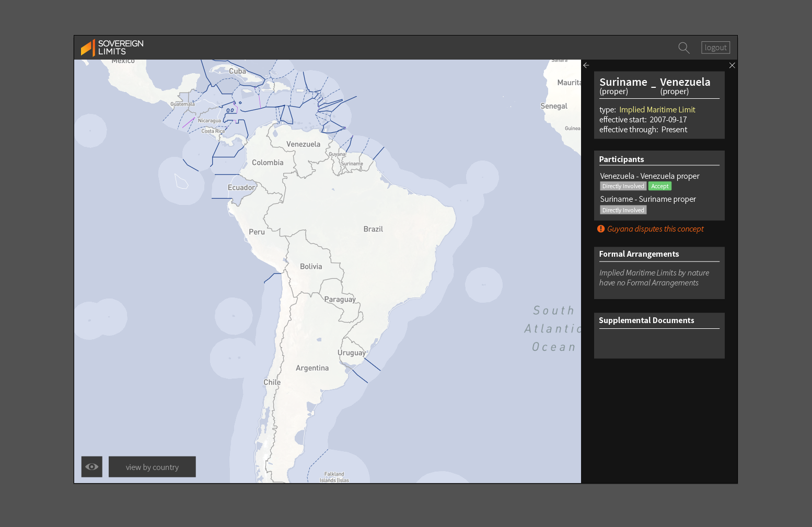The image size is (812, 527).
Task: Click the logout button
Action: pyautogui.click(x=715, y=48)
